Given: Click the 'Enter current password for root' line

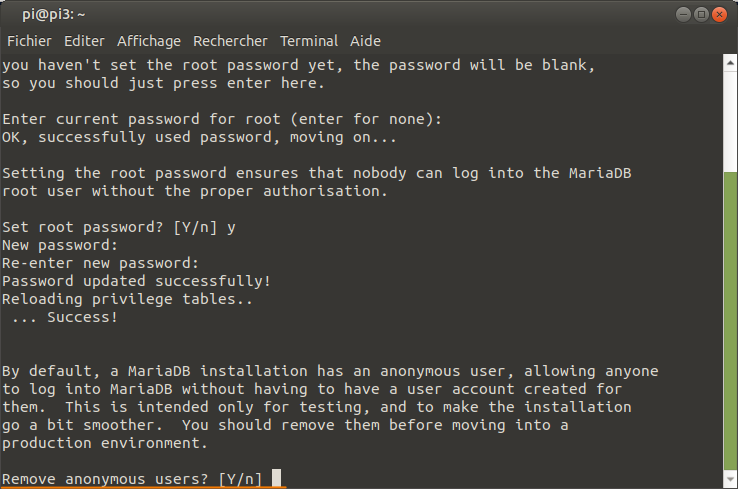Looking at the screenshot, I should point(222,119).
